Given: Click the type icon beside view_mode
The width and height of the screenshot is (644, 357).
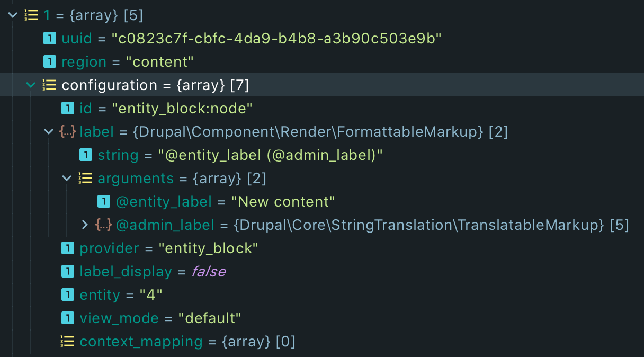Looking at the screenshot, I should (x=68, y=318).
